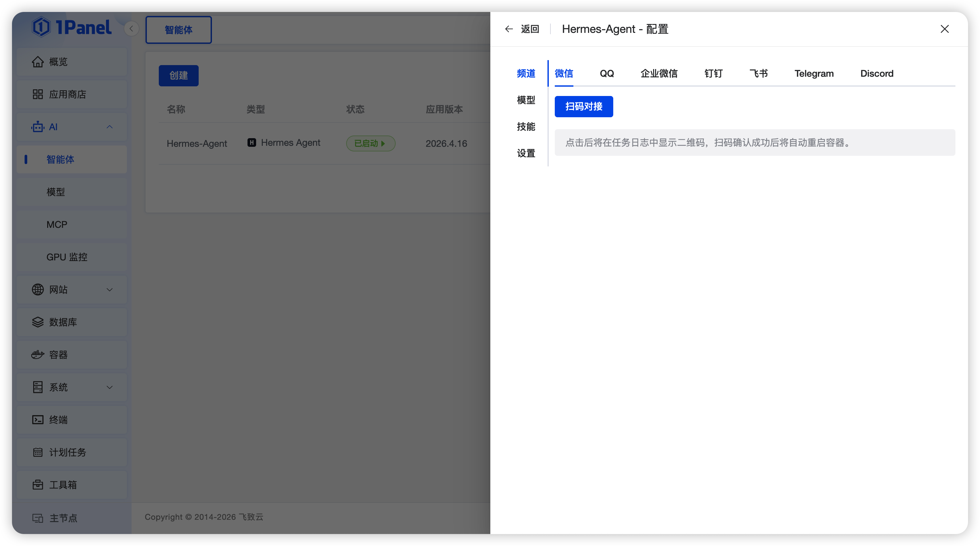Click the 网站 globe icon
The width and height of the screenshot is (980, 546).
[x=38, y=289]
